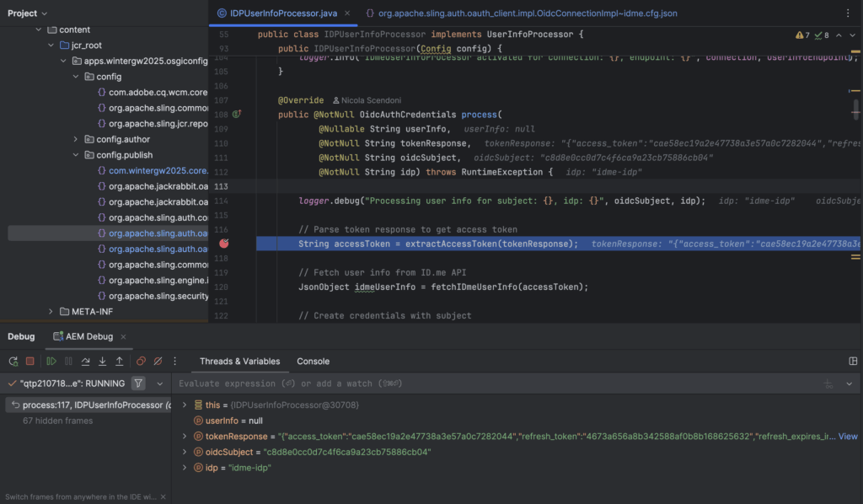
Task: Click the View link for tokenResponse
Action: click(847, 437)
